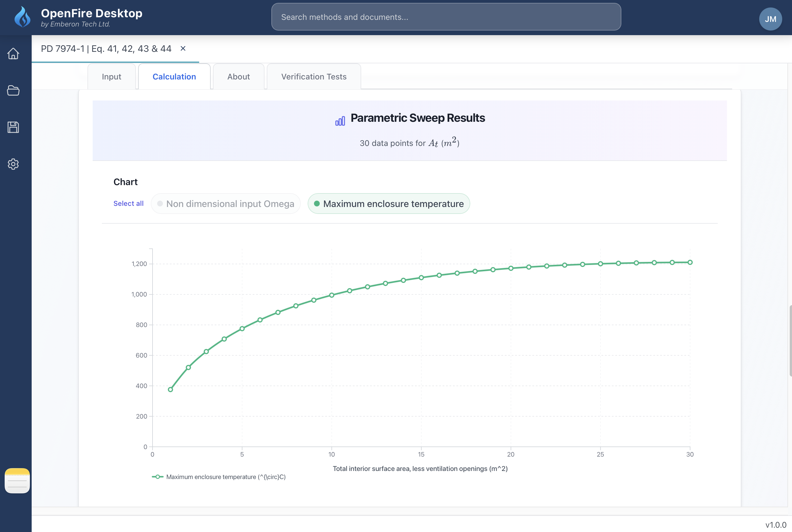Click the Select all link
792x532 pixels.
click(x=128, y=203)
